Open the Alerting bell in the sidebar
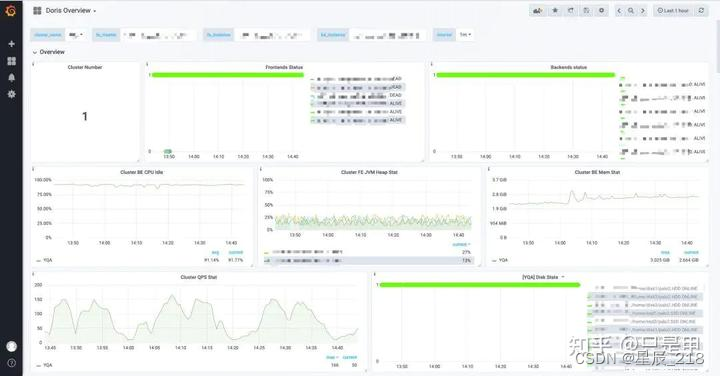720x376 pixels. click(11, 78)
